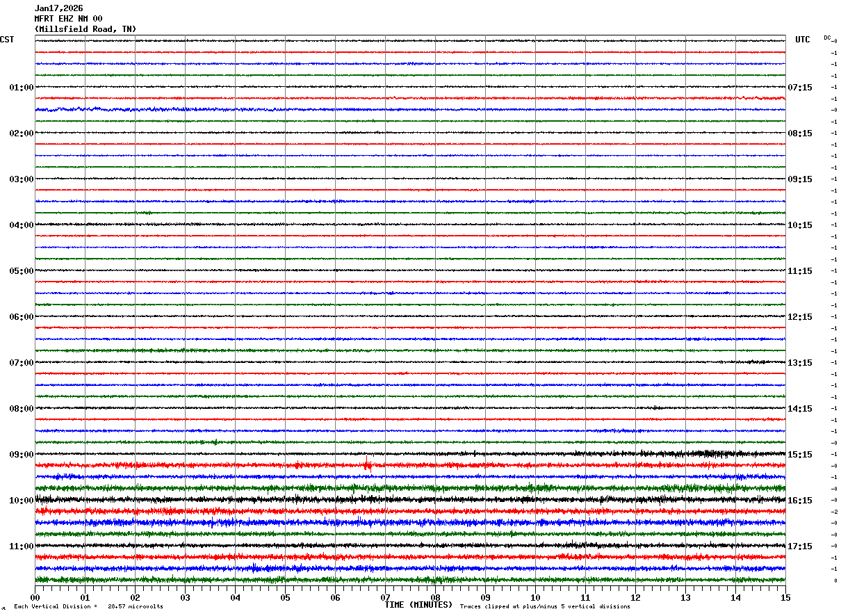The image size is (841, 616).
Task: Select the 10:00 CST time label
Action: coord(22,501)
